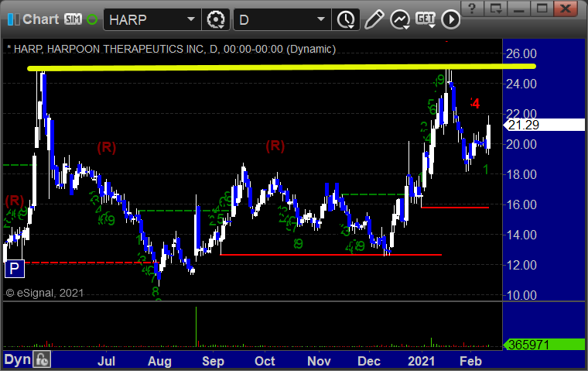Click the large green volume spike bar
Viewport: 588px width, 371px height.
196,326
